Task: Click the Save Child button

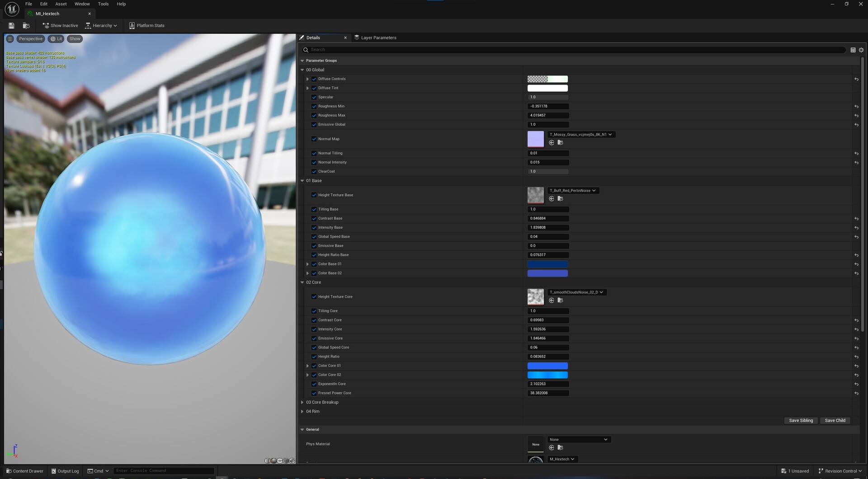Action: point(835,421)
